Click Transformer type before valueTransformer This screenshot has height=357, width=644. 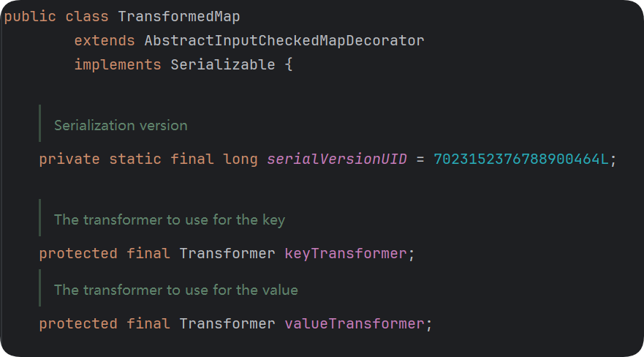click(x=227, y=324)
